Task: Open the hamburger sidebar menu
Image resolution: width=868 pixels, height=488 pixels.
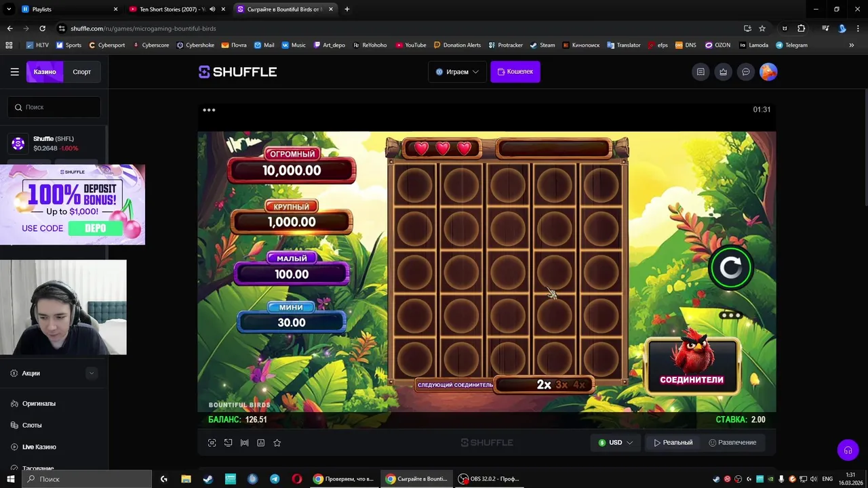Action: coord(14,72)
